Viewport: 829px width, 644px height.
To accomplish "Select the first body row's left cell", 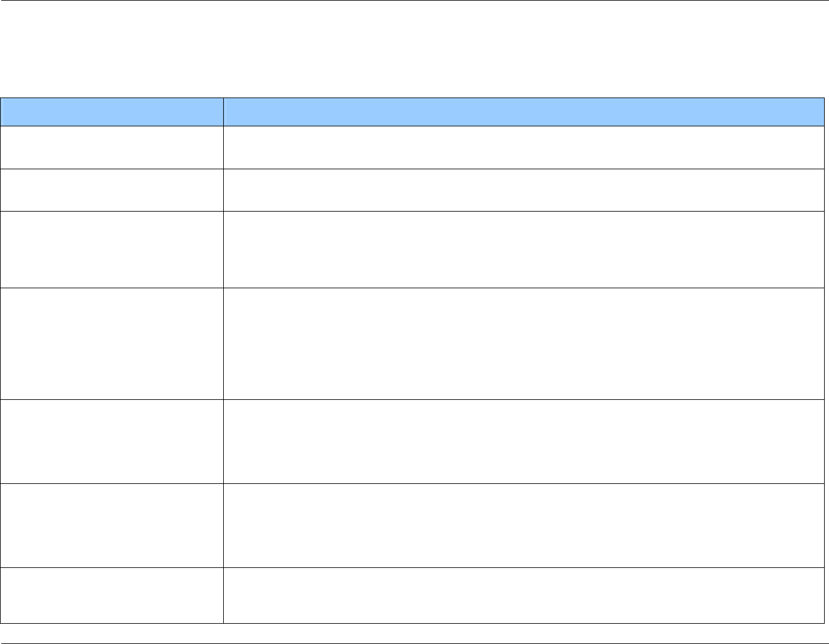I will [x=112, y=147].
